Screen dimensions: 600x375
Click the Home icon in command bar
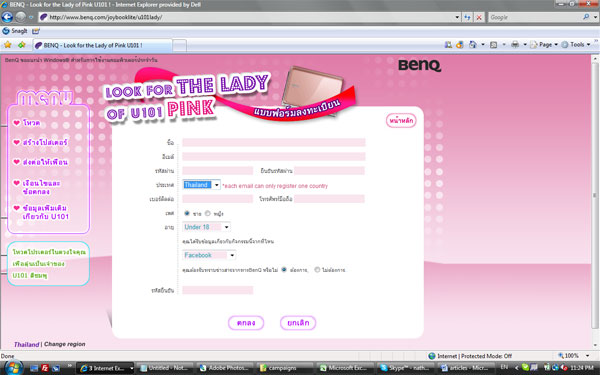point(473,45)
